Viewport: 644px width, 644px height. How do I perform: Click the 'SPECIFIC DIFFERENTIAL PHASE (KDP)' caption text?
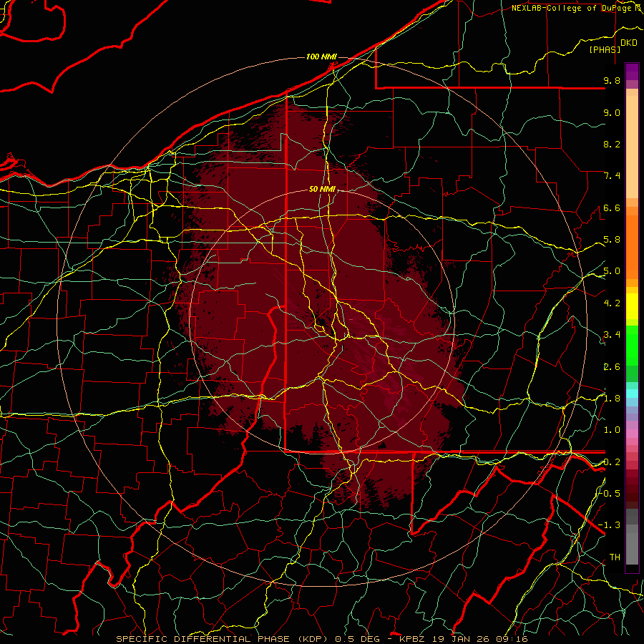coord(222,639)
